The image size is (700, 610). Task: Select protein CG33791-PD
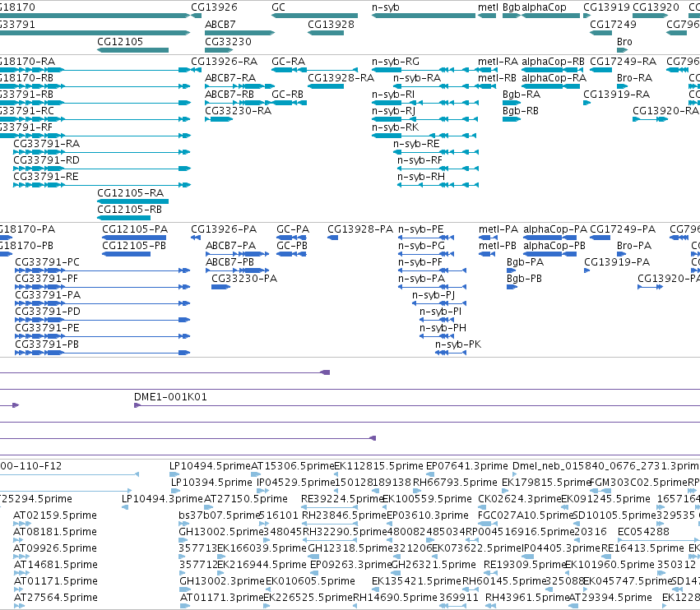point(48,312)
